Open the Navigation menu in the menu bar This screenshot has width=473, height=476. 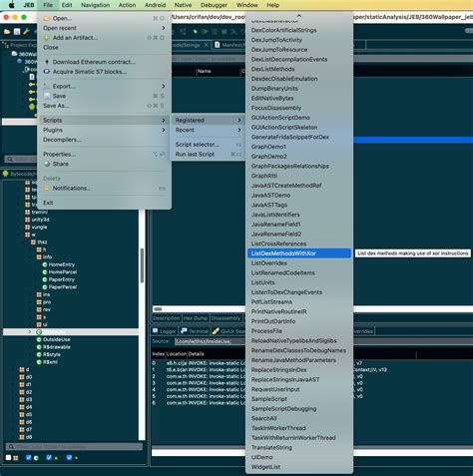[x=96, y=5]
